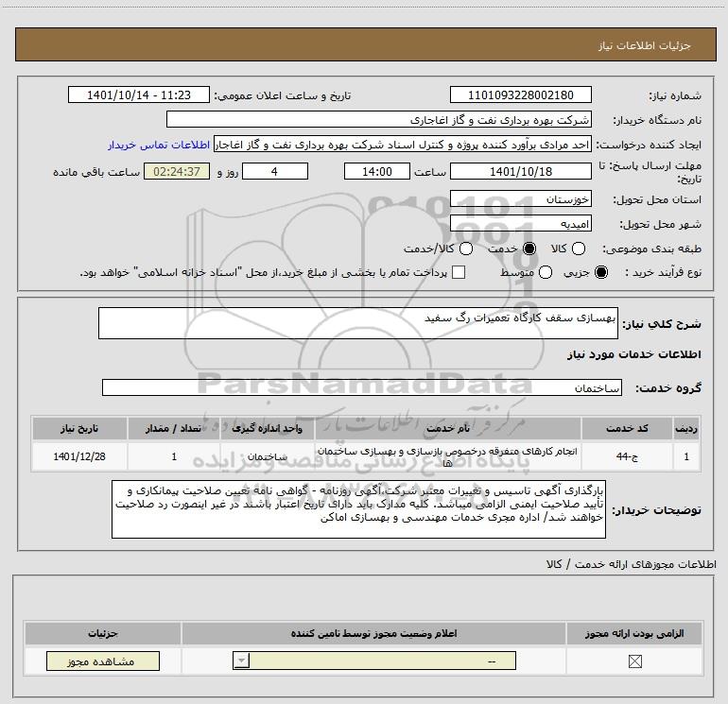Click service code cell ج-44

click(x=627, y=456)
